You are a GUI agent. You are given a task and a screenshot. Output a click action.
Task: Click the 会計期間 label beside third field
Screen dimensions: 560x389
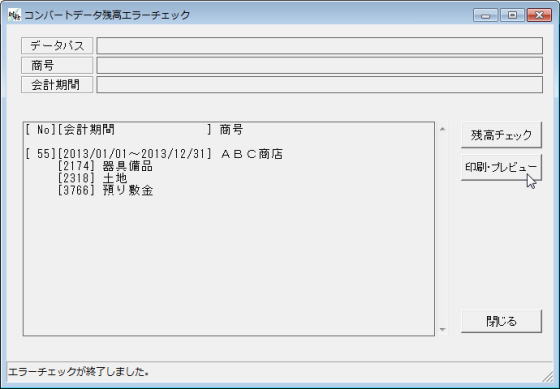(57, 85)
